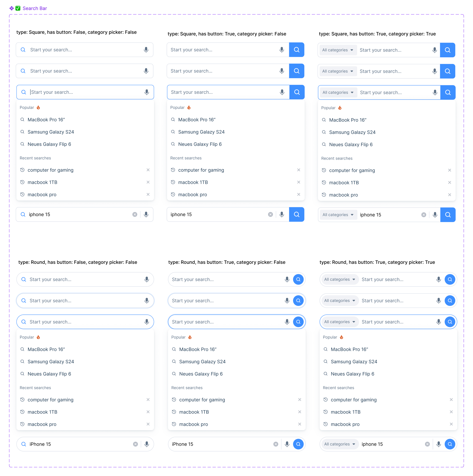Click history icon beside 'macbook pro' in Square no-button panel

[x=22, y=194]
